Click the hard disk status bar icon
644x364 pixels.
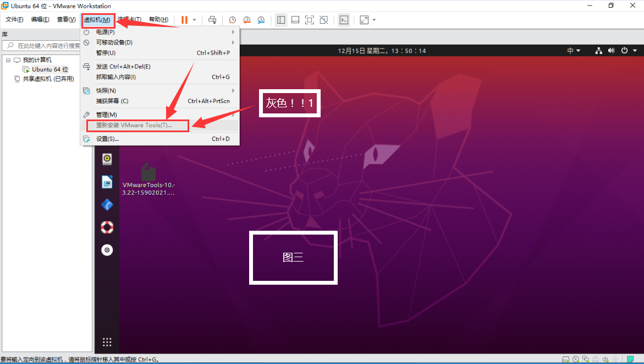tap(565, 360)
